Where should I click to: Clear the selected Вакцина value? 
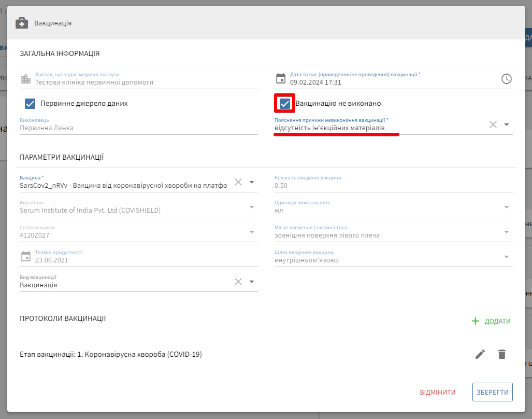pos(238,182)
